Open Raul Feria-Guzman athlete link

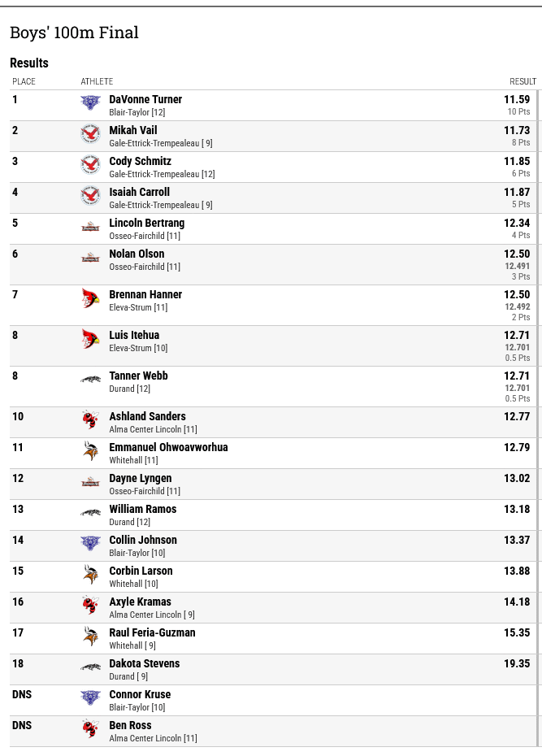(x=152, y=632)
